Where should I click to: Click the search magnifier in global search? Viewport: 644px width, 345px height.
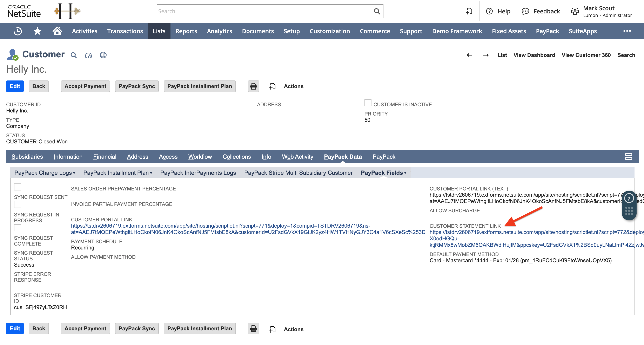[x=377, y=11]
